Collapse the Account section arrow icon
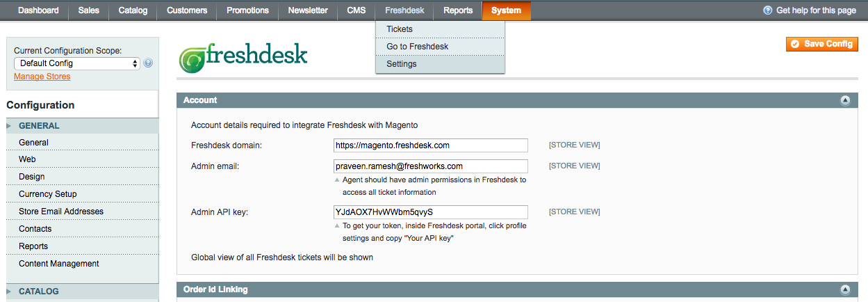This screenshot has width=868, height=302. [845, 100]
